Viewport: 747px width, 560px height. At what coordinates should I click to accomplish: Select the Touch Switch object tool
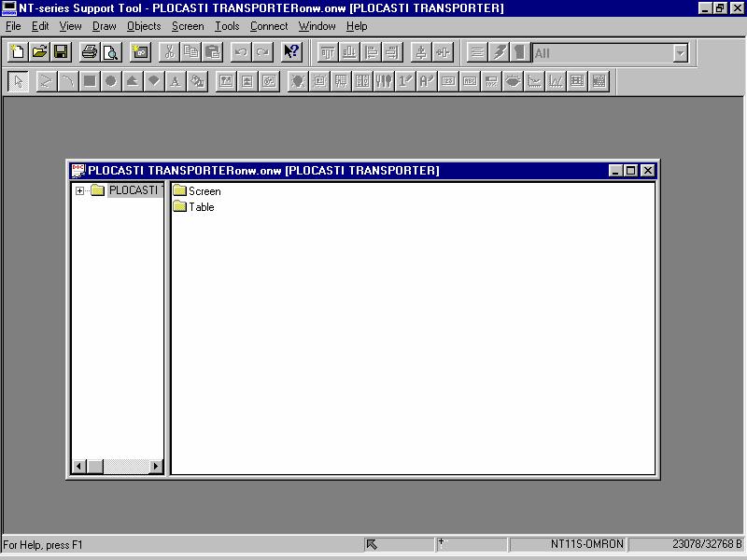(x=319, y=81)
